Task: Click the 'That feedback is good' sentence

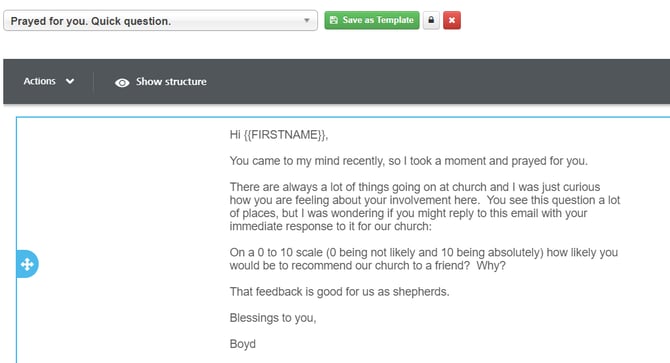Action: click(339, 292)
